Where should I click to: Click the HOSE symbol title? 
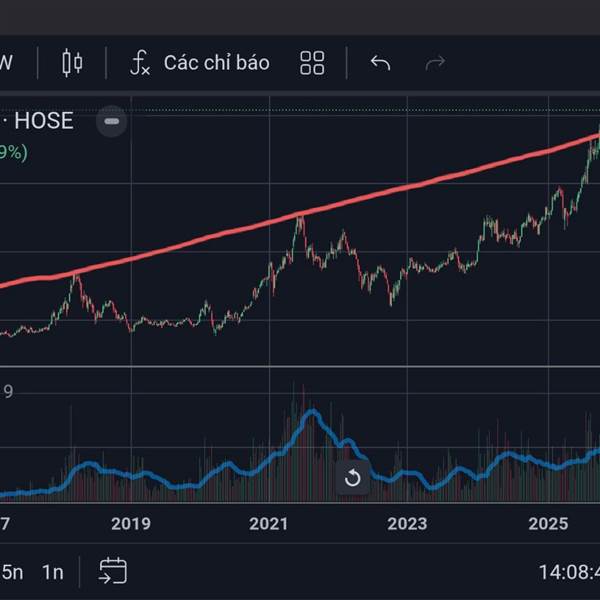(x=42, y=121)
